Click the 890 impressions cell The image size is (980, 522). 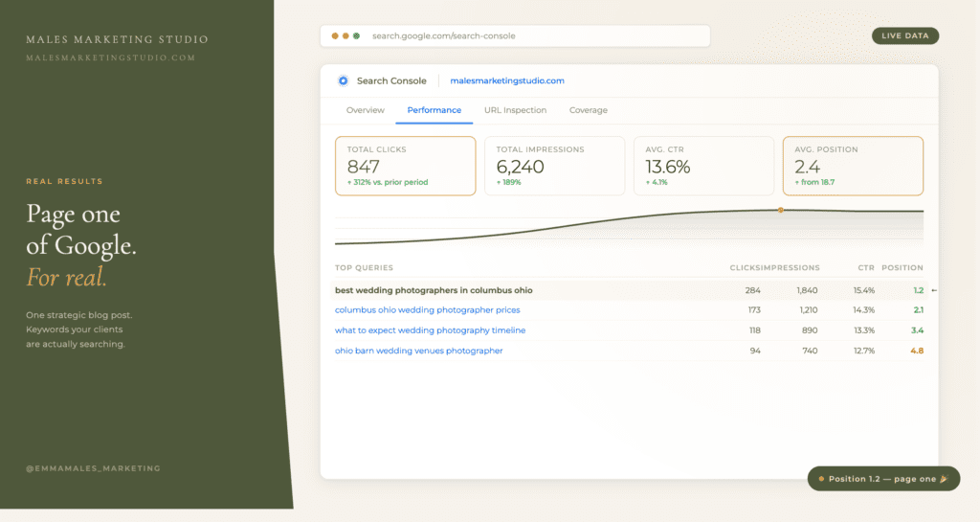(810, 330)
